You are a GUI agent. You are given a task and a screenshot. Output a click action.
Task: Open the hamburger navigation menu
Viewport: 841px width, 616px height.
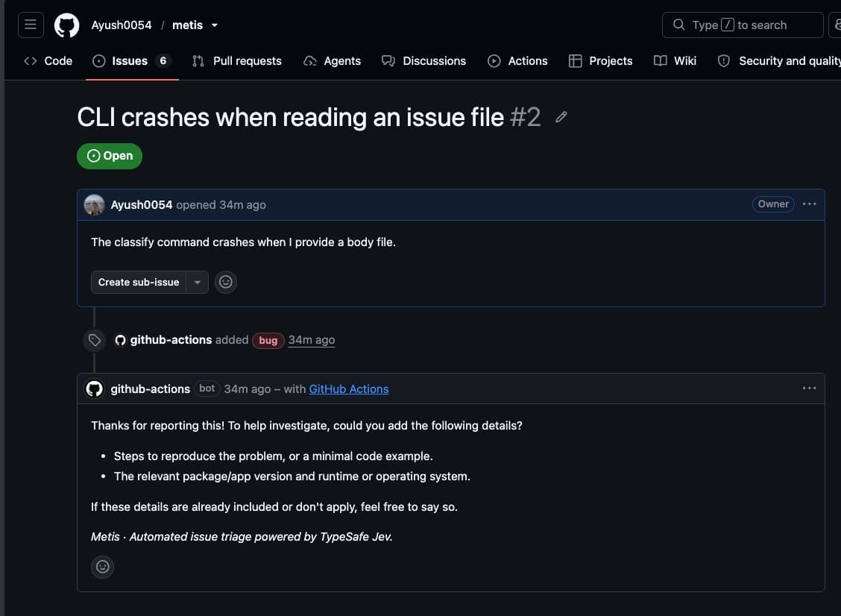(31, 25)
